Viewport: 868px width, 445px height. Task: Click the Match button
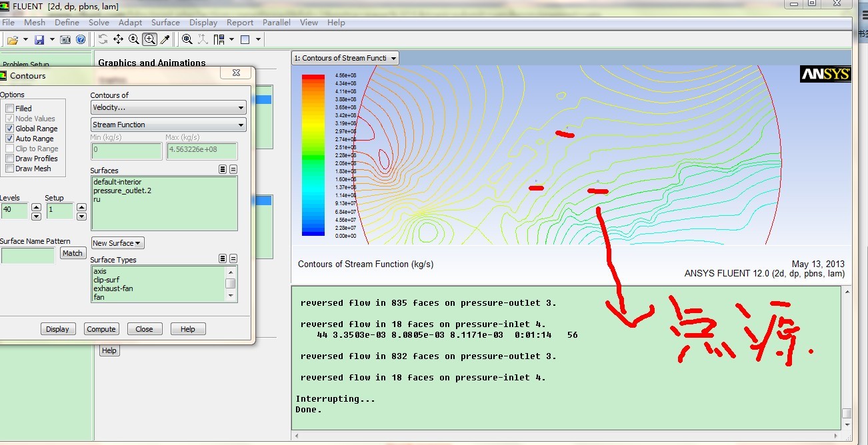coord(72,253)
